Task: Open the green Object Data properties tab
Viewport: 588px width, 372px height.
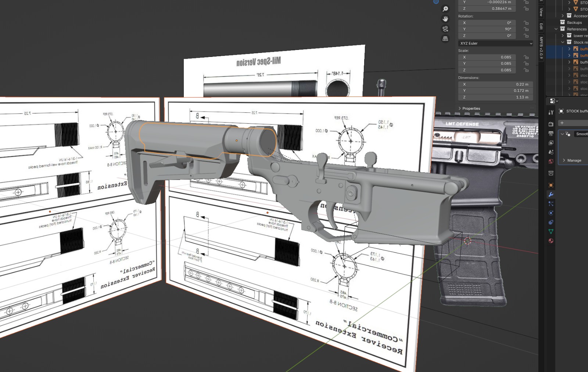Action: [551, 231]
